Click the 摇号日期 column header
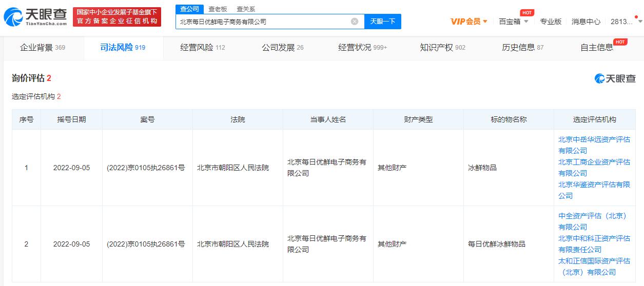Screen dimensions: 644x286 tap(71, 119)
